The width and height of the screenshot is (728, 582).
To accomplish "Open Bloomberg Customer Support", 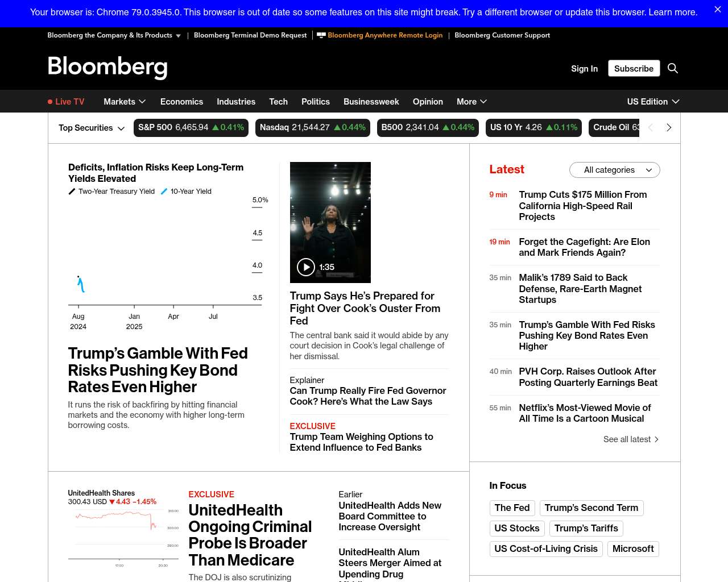I will coord(502,35).
